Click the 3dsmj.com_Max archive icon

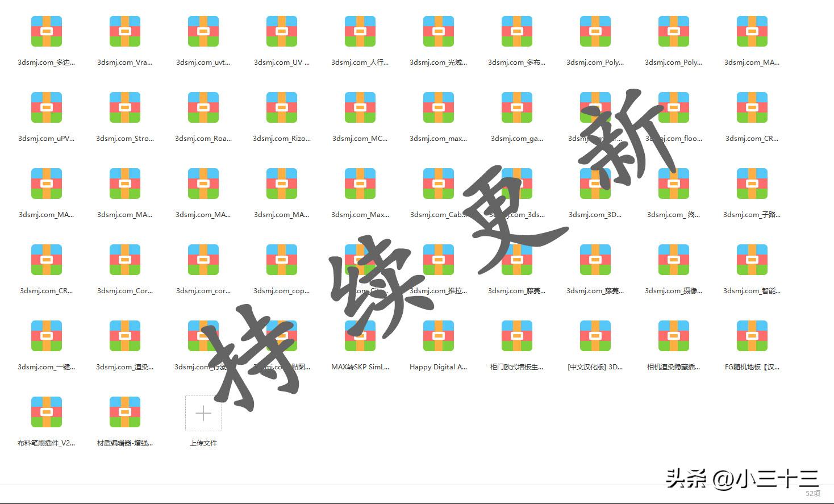coord(360,183)
